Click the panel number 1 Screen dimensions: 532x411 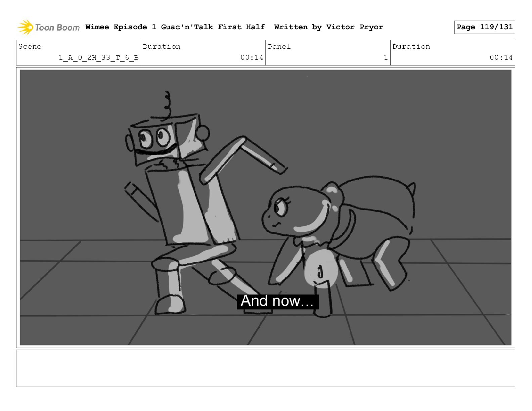click(x=386, y=57)
